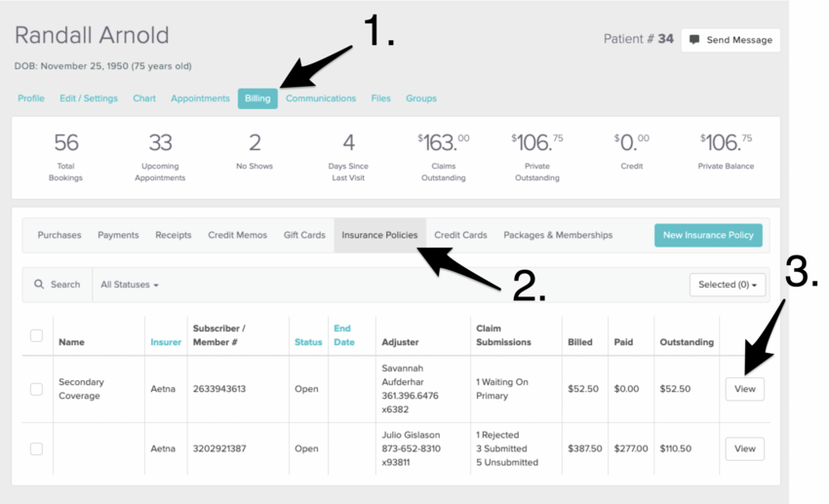829x504 pixels.
Task: Click the Search magnifier icon
Action: click(x=39, y=285)
